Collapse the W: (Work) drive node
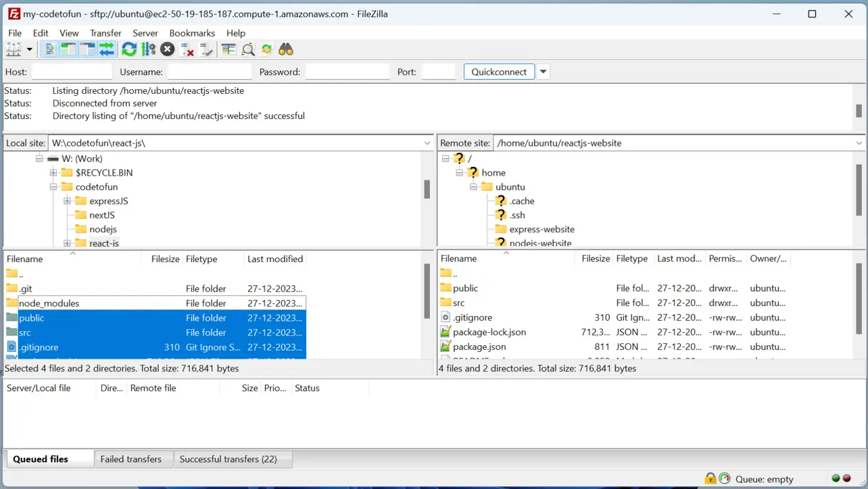This screenshot has width=868, height=489. pyautogui.click(x=39, y=159)
